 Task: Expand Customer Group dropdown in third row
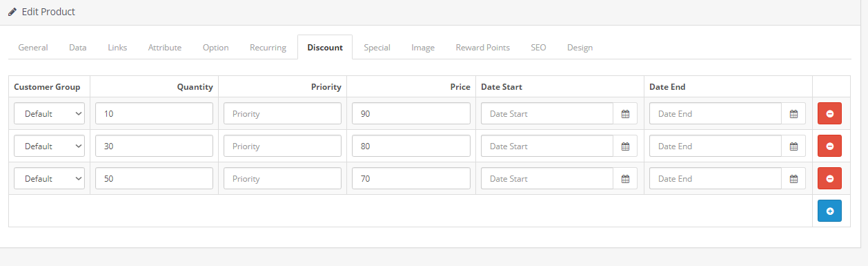[50, 178]
